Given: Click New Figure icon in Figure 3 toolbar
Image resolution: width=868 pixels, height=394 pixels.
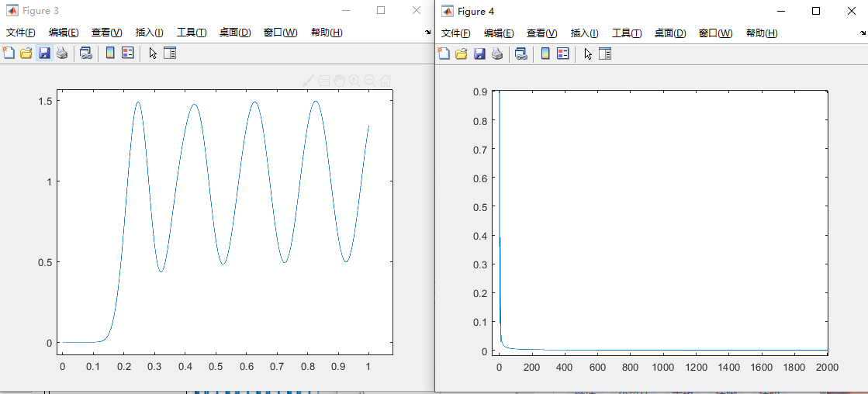Looking at the screenshot, I should pyautogui.click(x=8, y=53).
